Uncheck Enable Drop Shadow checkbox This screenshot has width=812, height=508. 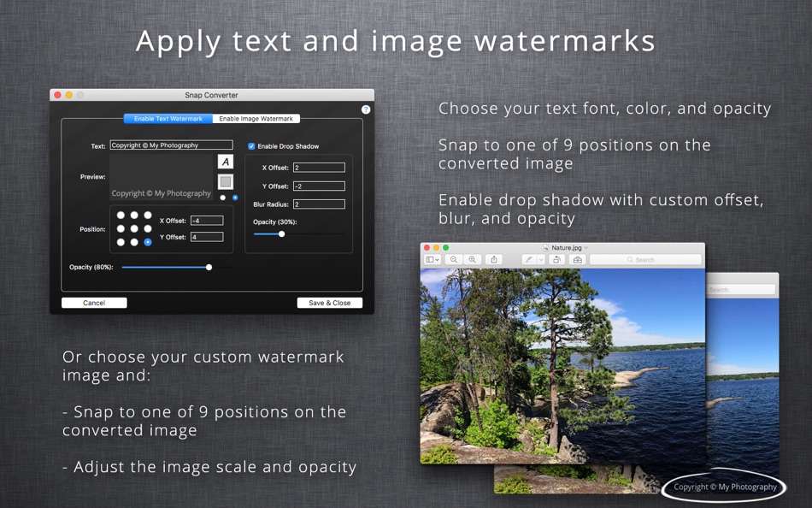251,146
